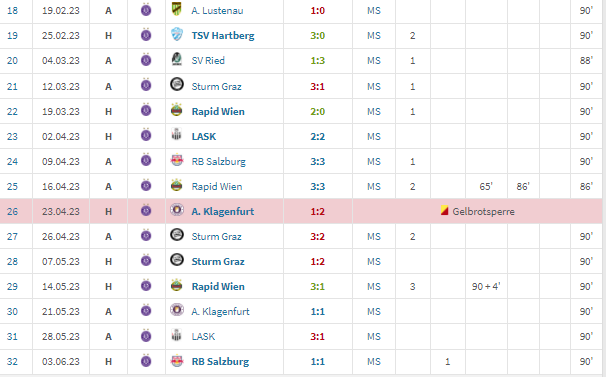Viewport: 606px width, 377px height.
Task: Open Sturm Graz link on 07.05.23
Action: pyautogui.click(x=218, y=261)
